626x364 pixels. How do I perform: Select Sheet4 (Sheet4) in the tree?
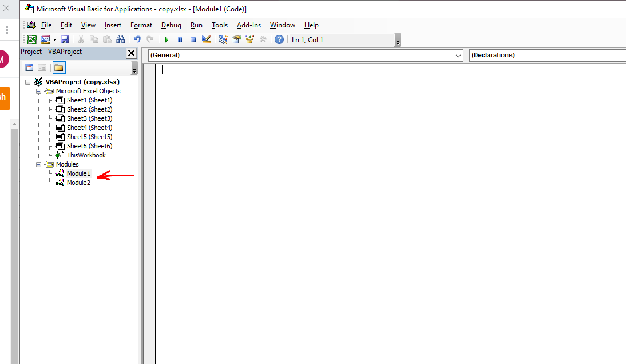tap(89, 128)
